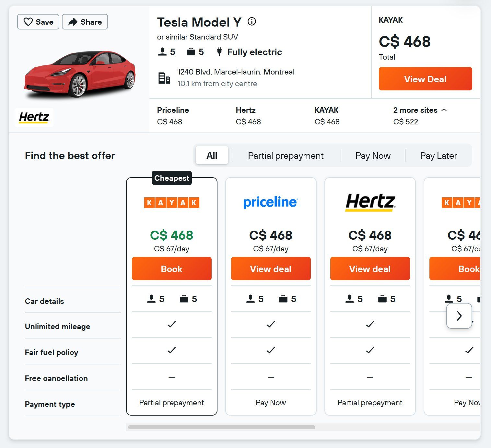Click the 'Fully electric' label
The height and width of the screenshot is (448, 491).
pos(254,52)
